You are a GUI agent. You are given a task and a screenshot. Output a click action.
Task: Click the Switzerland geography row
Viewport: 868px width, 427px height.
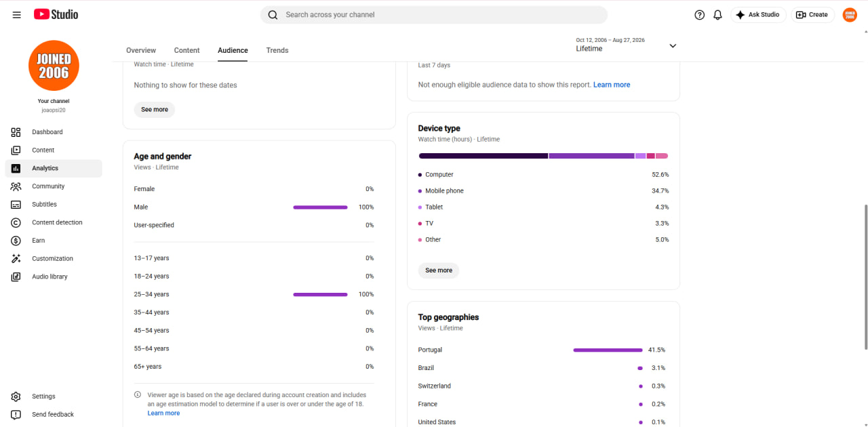[x=542, y=386]
